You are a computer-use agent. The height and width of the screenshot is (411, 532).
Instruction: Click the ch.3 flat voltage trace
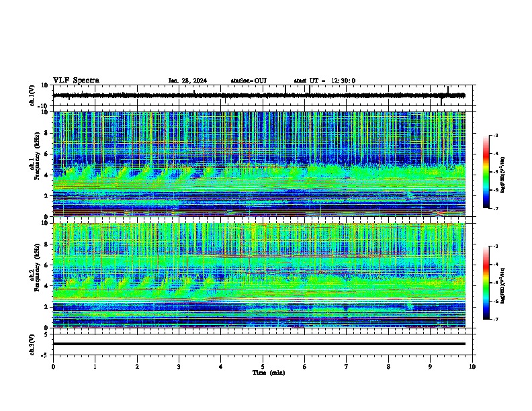pos(259,344)
